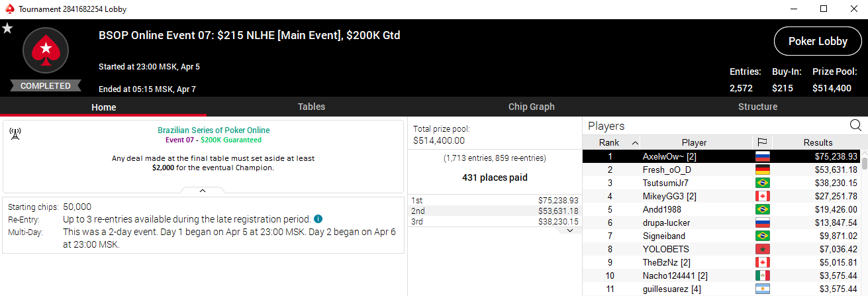Open the re-entry info tooltip icon
The width and height of the screenshot is (868, 296).
tap(318, 219)
